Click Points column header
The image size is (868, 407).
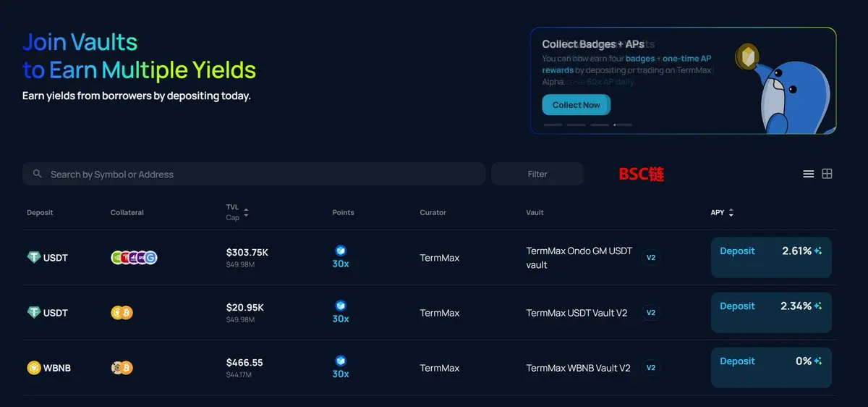343,212
